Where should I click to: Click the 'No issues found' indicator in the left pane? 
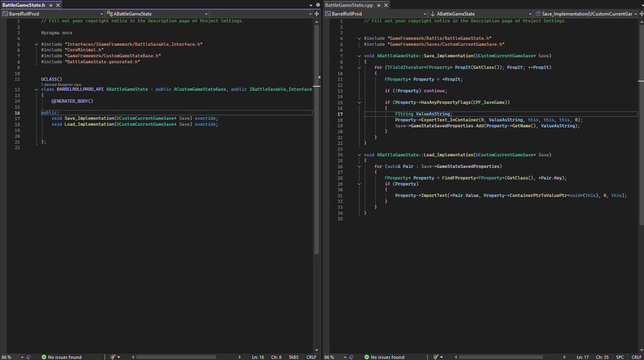pyautogui.click(x=61, y=357)
